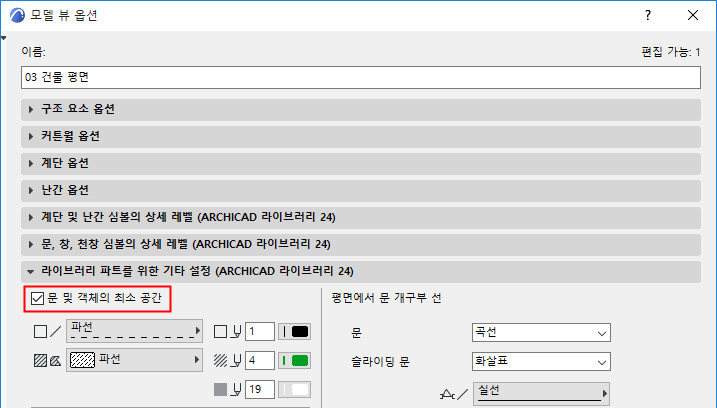
Task: Click the green pen color swatch
Action: [x=294, y=360]
